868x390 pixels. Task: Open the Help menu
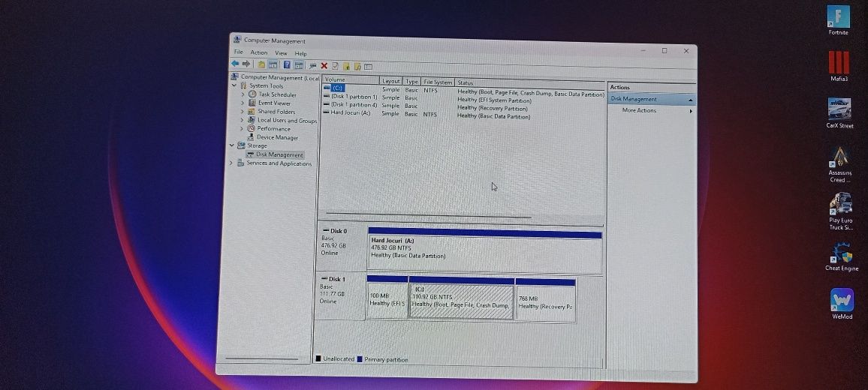300,54
